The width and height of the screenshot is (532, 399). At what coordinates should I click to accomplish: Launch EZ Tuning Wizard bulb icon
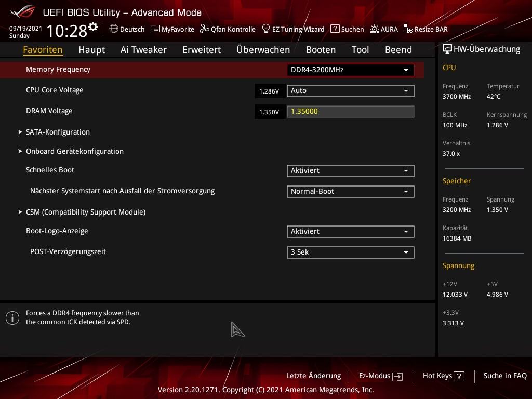(x=266, y=29)
